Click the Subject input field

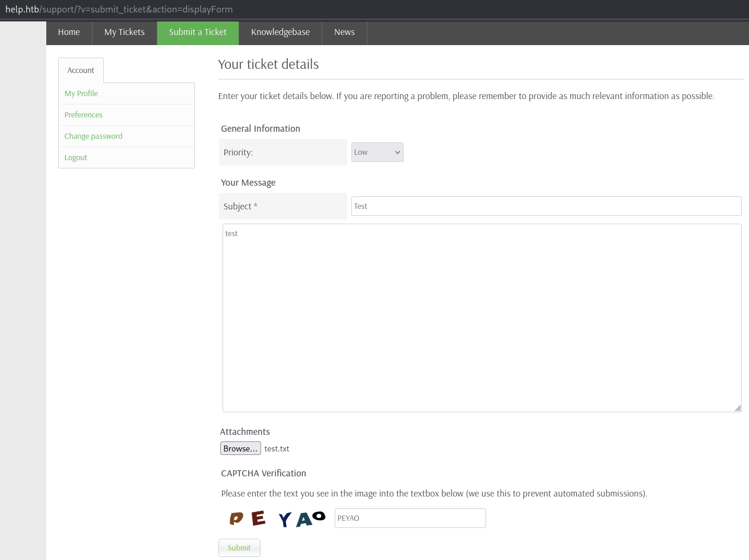(x=546, y=206)
